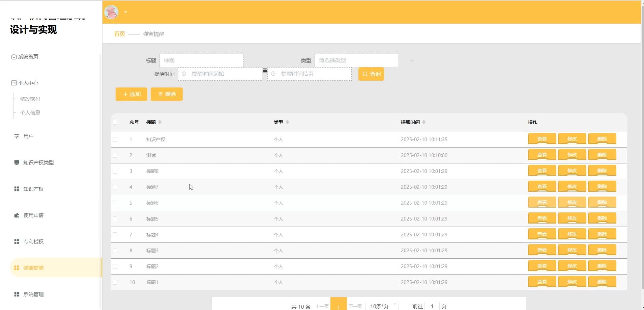Open the 系统首页 home icon
Viewport: 644px width, 310px height.
coord(14,57)
